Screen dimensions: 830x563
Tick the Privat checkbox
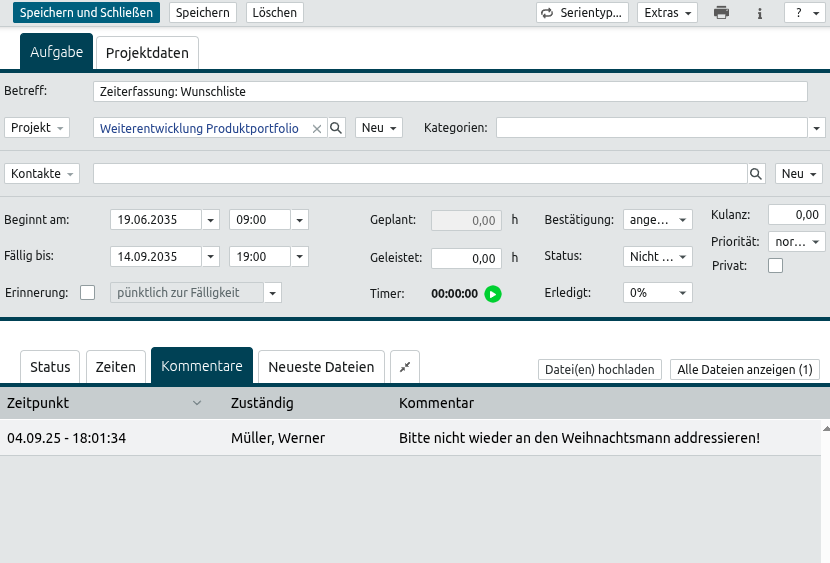[x=775, y=266]
